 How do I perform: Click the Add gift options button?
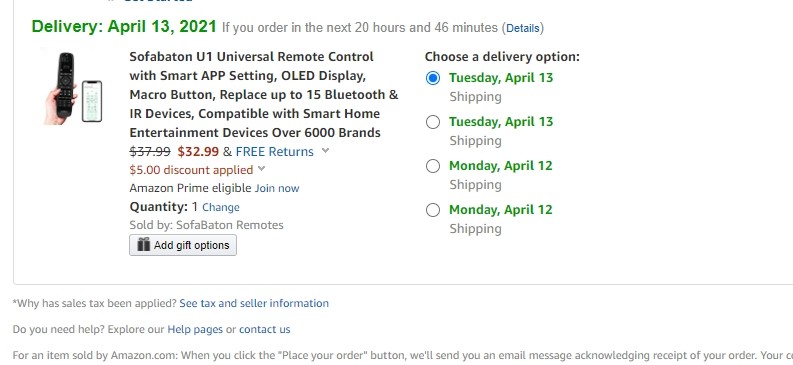pos(183,245)
